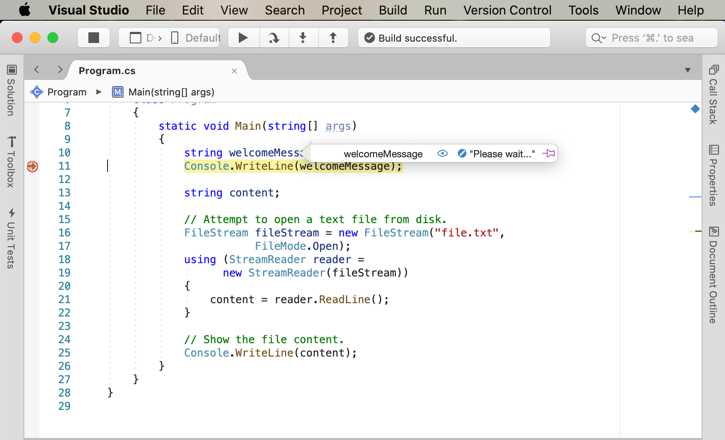
Task: Click the ReadLine method call on line 21
Action: pyautogui.click(x=344, y=299)
